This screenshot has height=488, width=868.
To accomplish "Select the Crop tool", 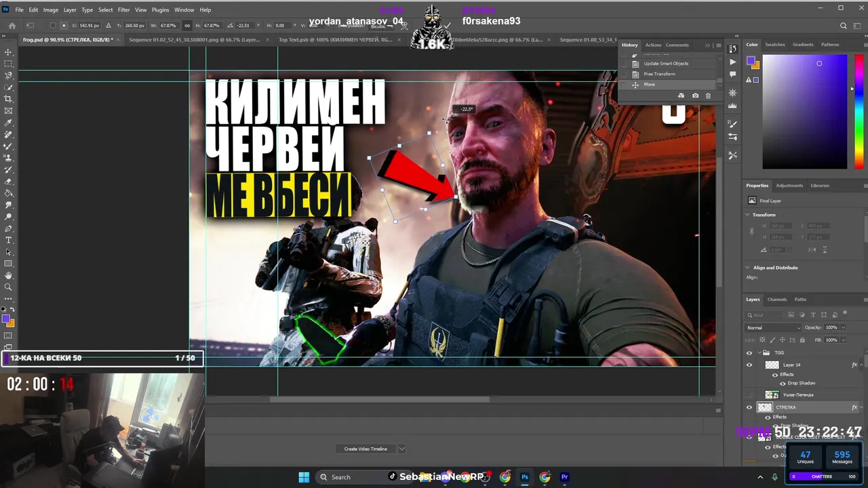I will coord(8,99).
